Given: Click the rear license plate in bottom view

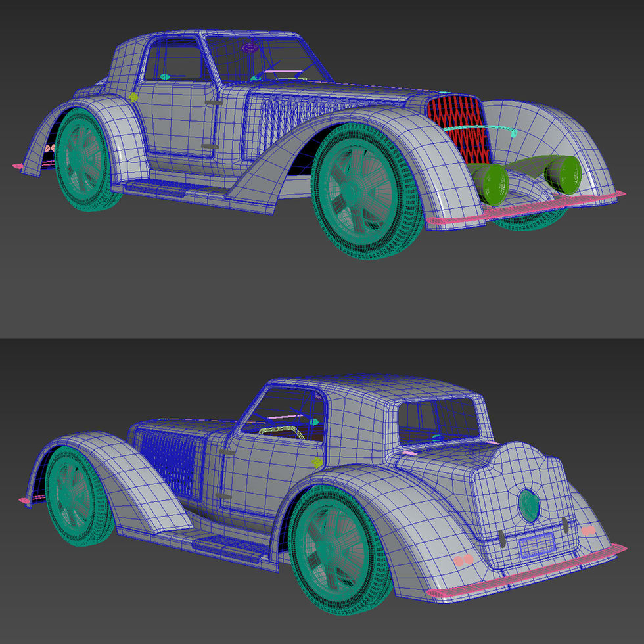Looking at the screenshot, I should click(537, 545).
